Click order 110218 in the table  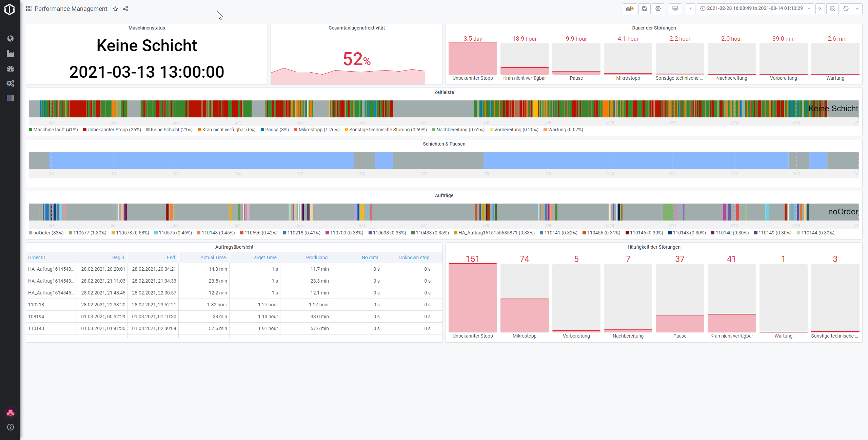(x=36, y=305)
